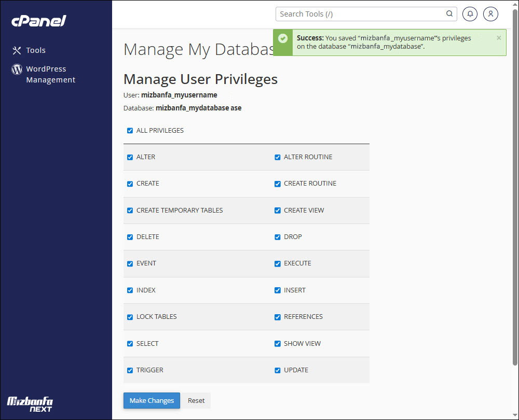Uncheck the ALTER ROUTINE checkbox
This screenshot has height=420, width=519.
277,157
